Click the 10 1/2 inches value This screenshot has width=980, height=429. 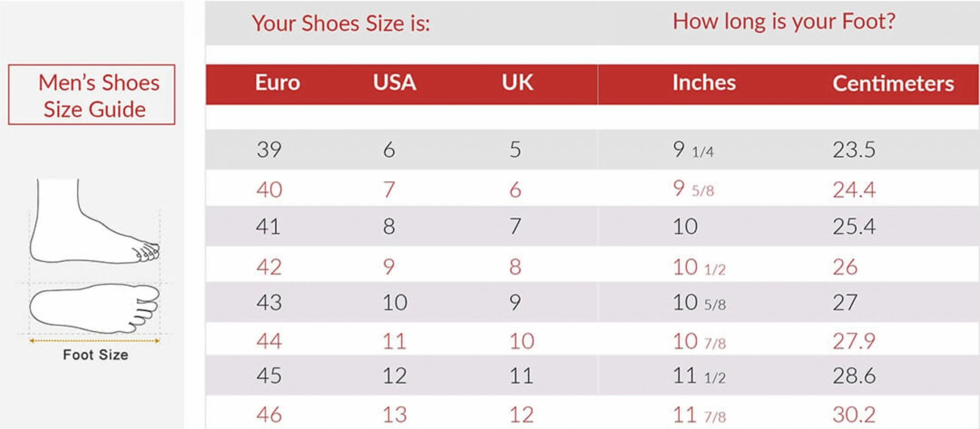[699, 267]
